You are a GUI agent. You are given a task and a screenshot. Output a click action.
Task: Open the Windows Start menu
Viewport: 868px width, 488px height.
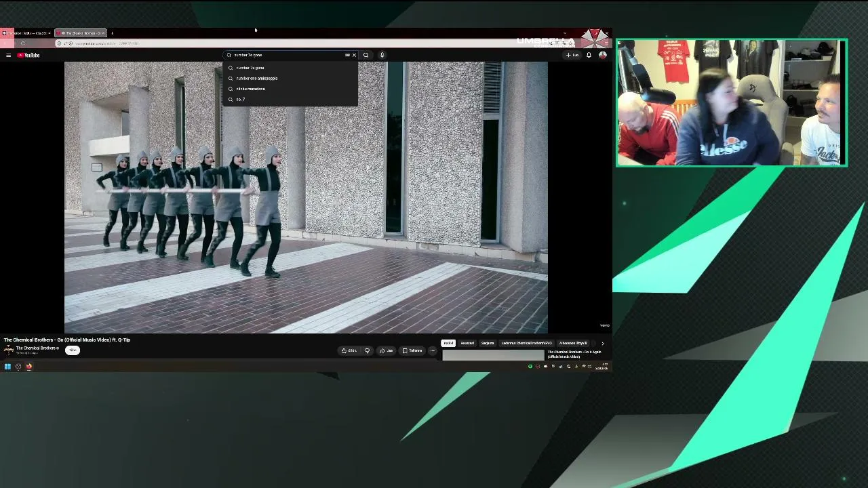(7, 367)
